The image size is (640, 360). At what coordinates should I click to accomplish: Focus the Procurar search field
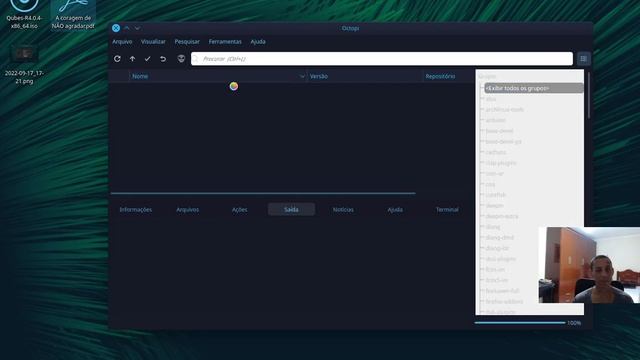coord(382,59)
